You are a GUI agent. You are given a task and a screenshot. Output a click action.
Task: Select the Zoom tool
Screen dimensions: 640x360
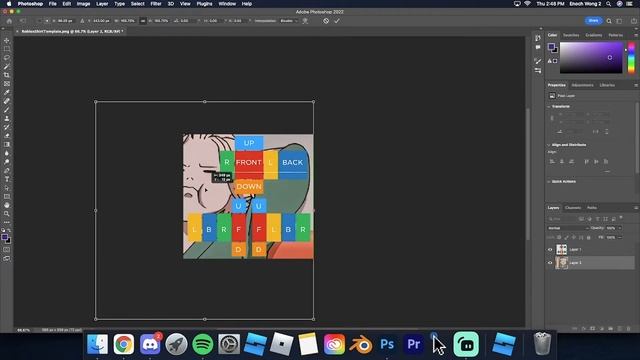pyautogui.click(x=7, y=213)
